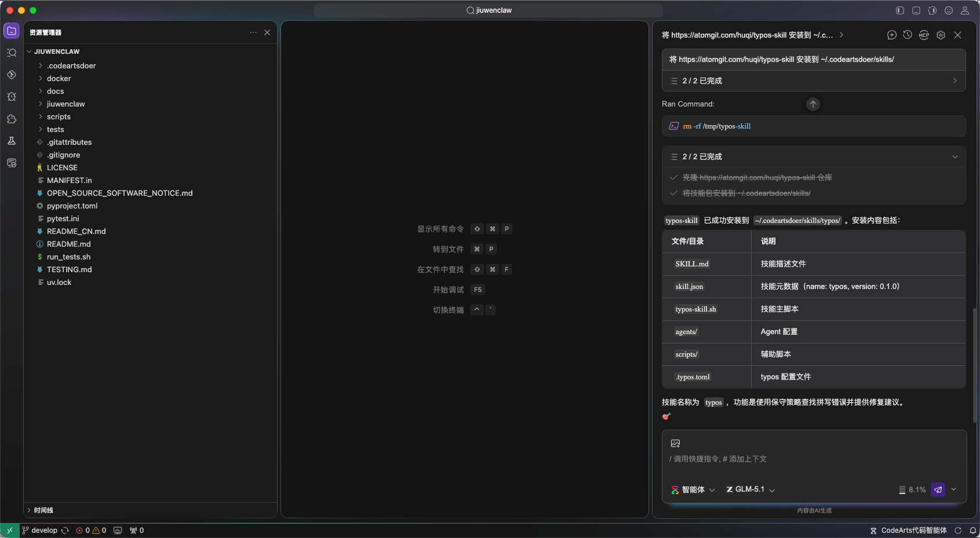Click the feedback smiley icon in title bar
The image size is (980, 538).
pos(949,10)
